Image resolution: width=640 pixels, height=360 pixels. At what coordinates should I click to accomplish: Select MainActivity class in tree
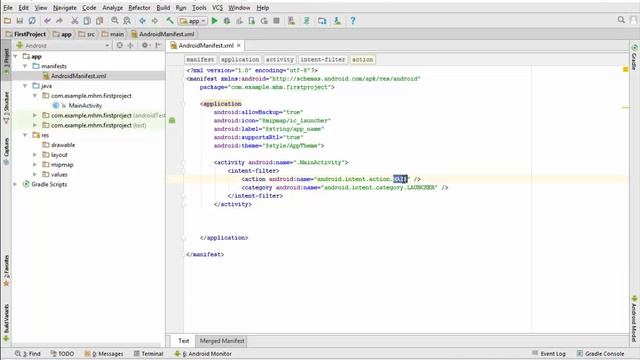[85, 105]
